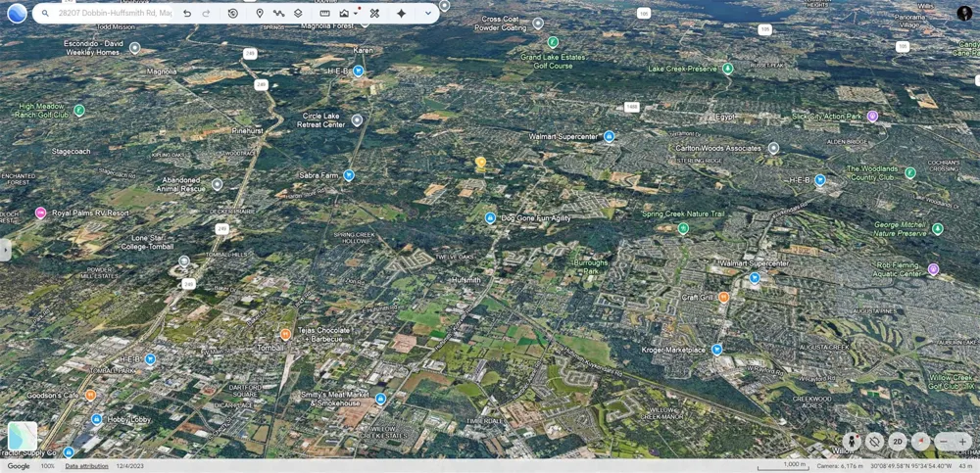Click the Magnolia town label

(x=162, y=71)
